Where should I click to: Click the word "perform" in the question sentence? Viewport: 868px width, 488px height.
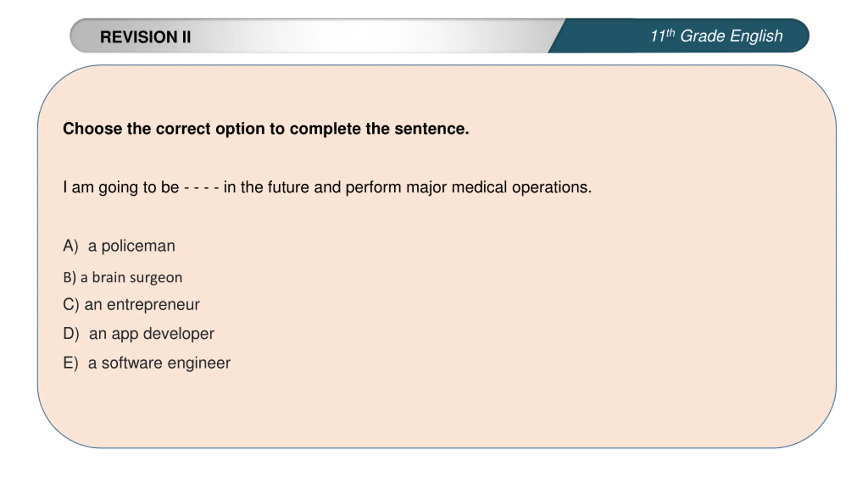[x=373, y=187]
